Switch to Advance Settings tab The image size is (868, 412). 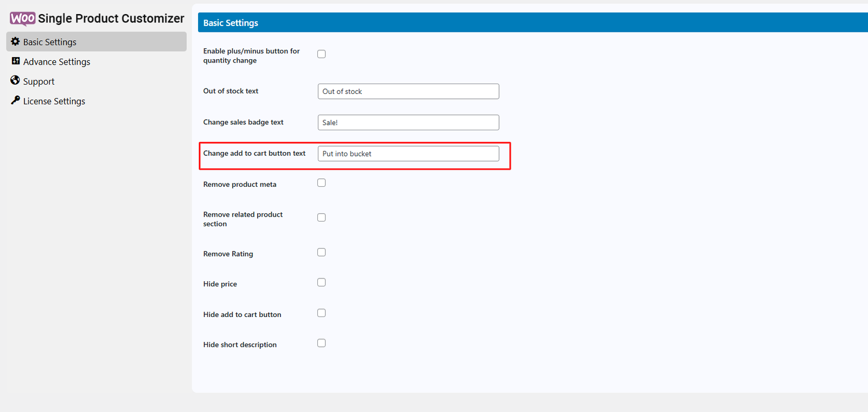coord(56,62)
